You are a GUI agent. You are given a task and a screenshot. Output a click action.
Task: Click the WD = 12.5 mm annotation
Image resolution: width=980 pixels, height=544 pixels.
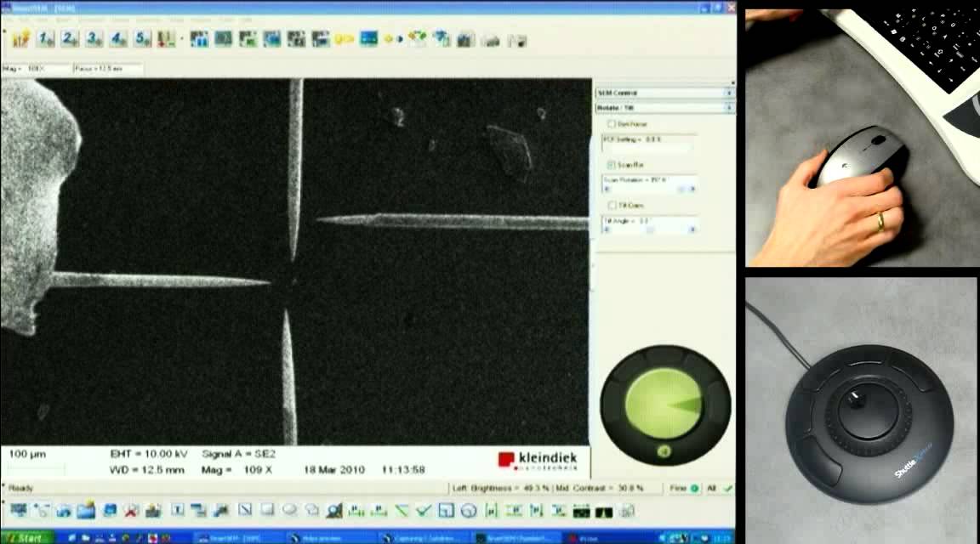147,470
